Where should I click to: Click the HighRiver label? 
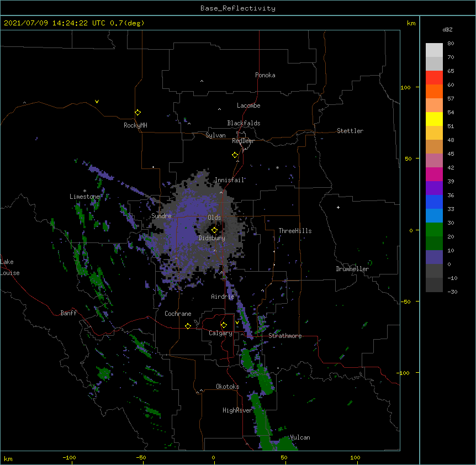237,410
